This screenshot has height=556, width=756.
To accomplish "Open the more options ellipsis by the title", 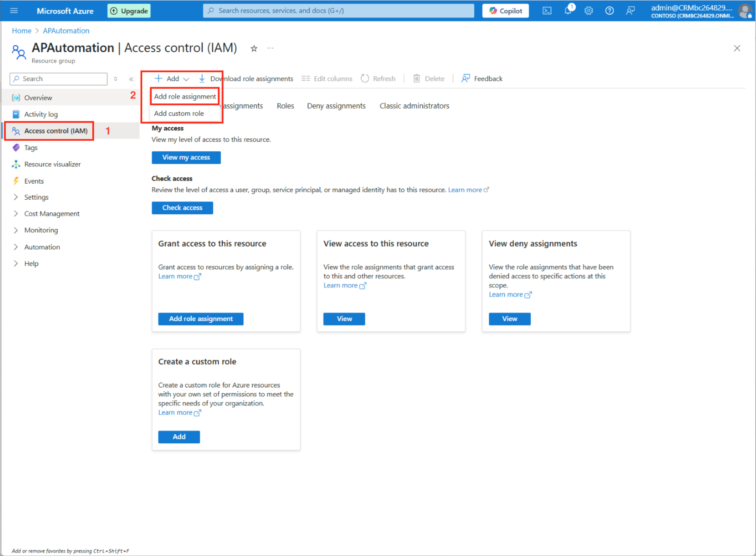I will [x=270, y=48].
